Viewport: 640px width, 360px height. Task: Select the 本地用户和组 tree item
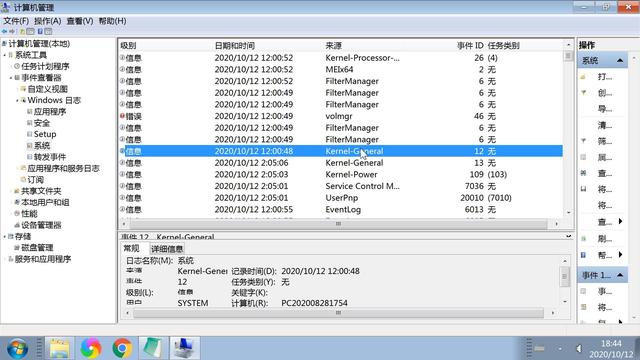coord(45,202)
